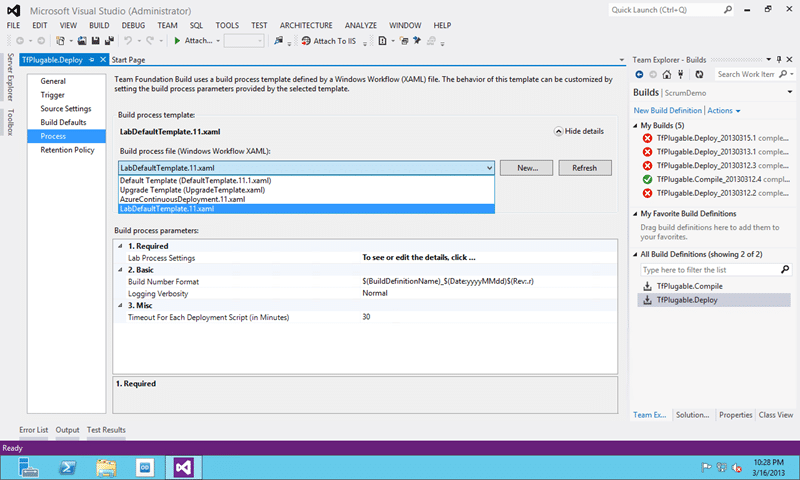Pin TfPlugable.Deploy tab with its pin icon

click(x=92, y=60)
